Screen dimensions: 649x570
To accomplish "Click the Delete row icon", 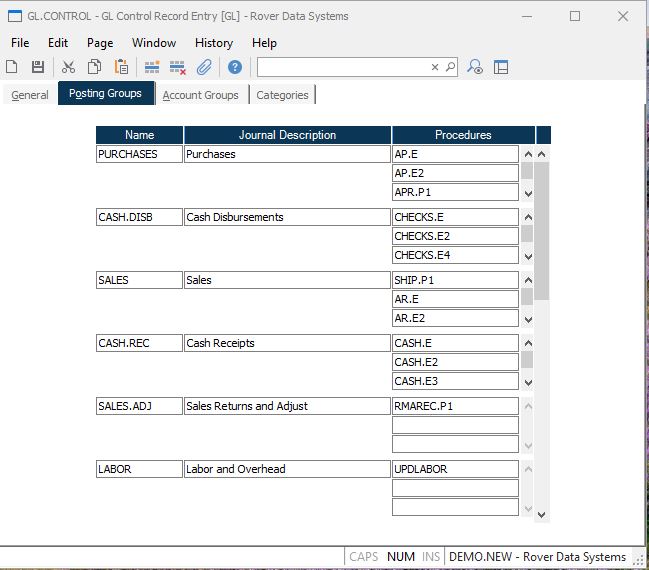I will (178, 67).
